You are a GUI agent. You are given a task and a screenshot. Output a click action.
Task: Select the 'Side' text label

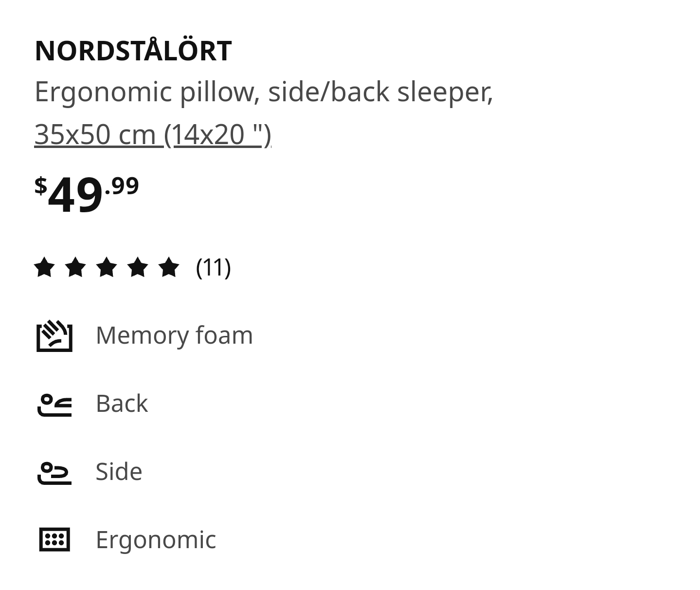tap(119, 472)
